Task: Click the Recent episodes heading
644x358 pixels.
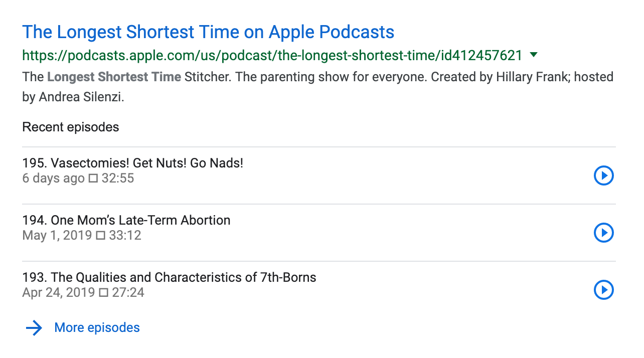Action: [71, 127]
